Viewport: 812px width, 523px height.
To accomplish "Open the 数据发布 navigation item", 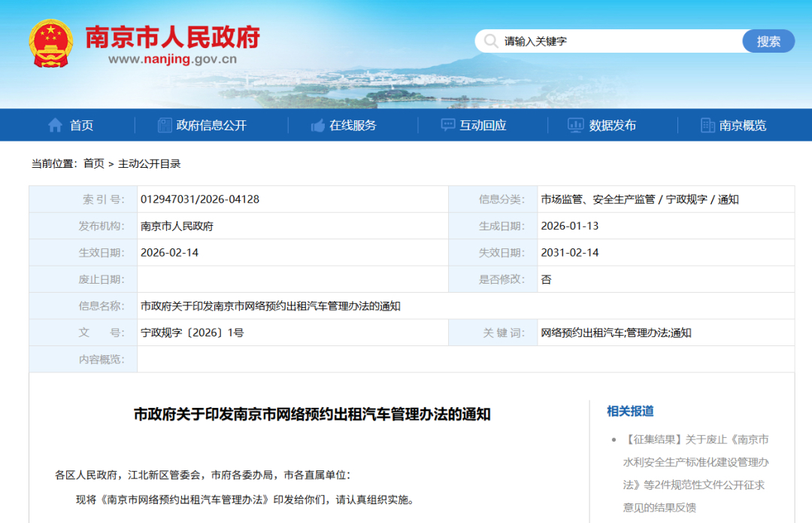I will (x=613, y=126).
